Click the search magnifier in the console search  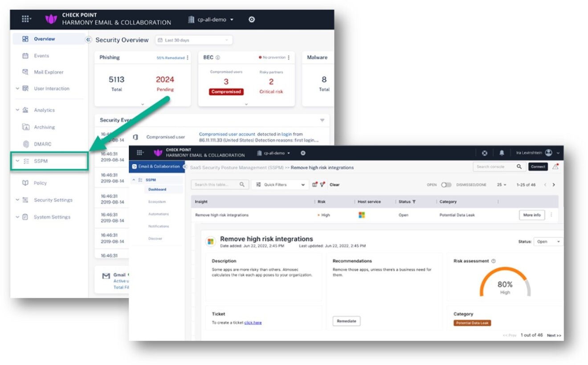coord(519,166)
